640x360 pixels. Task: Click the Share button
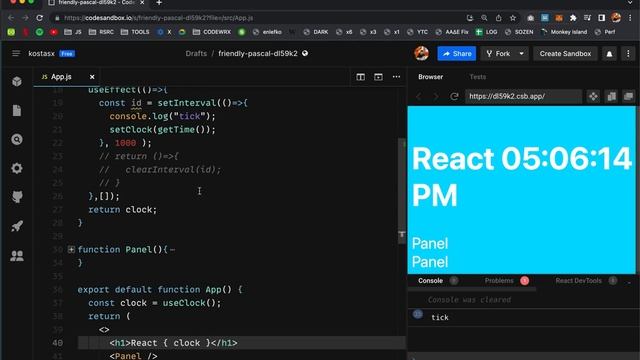point(457,53)
